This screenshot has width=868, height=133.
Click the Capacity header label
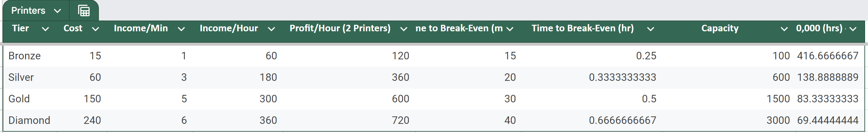[x=720, y=28]
